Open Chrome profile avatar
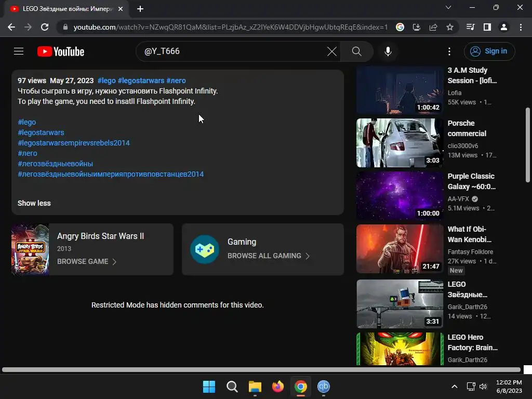 tap(504, 27)
